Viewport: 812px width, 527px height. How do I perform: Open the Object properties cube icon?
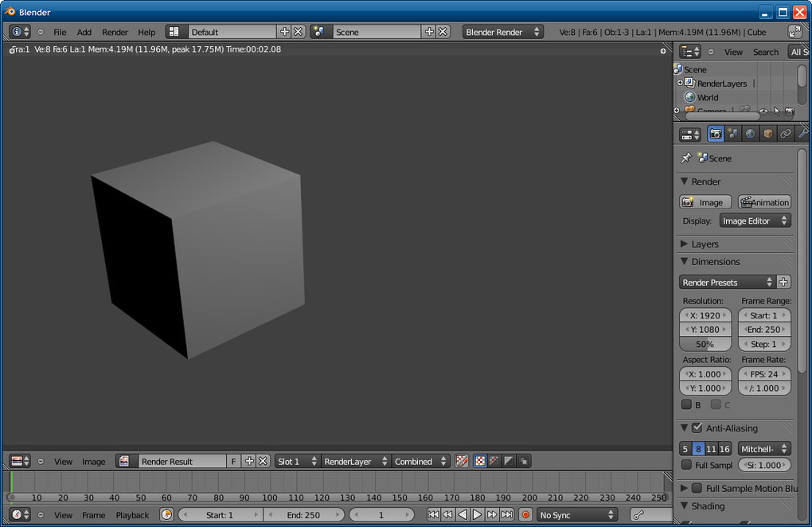tap(767, 134)
